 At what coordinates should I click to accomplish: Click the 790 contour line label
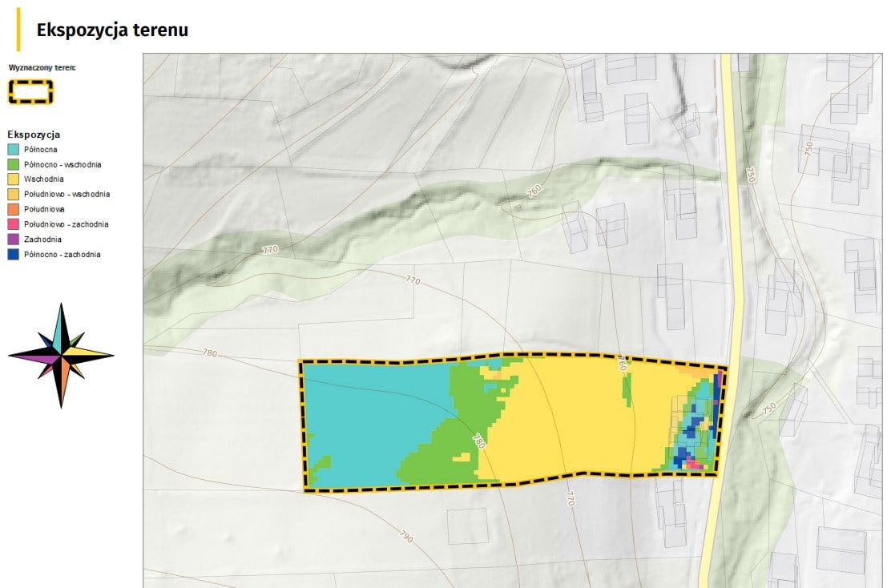(x=405, y=538)
